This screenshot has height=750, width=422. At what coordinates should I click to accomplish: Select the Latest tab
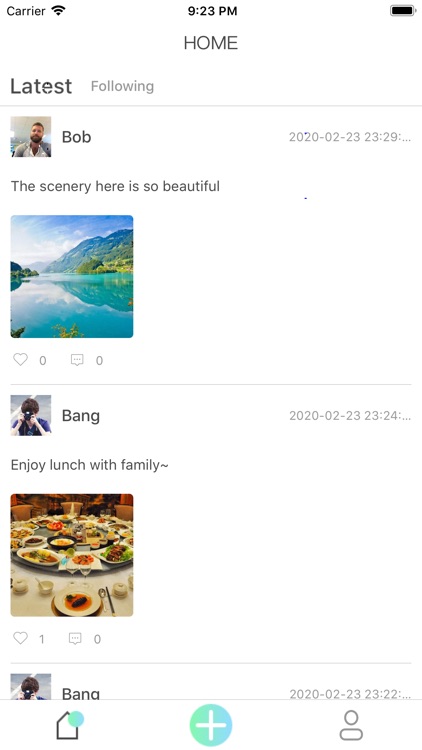(41, 87)
